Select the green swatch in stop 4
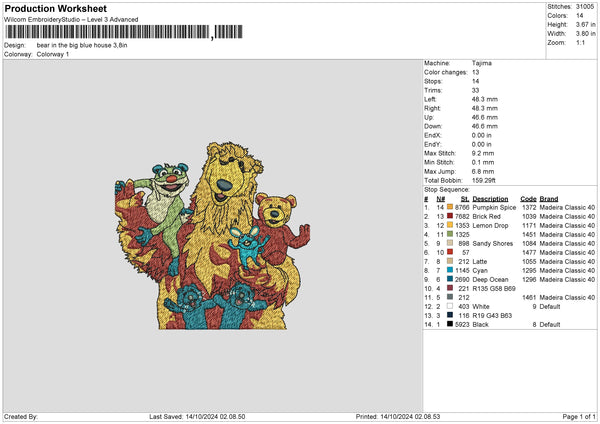This screenshot has height=424, width=600. click(450, 234)
